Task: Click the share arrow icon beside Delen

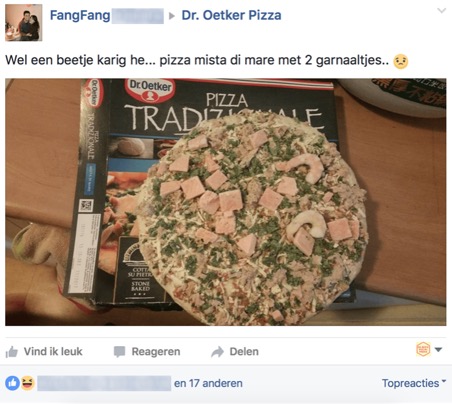Action: (x=217, y=352)
